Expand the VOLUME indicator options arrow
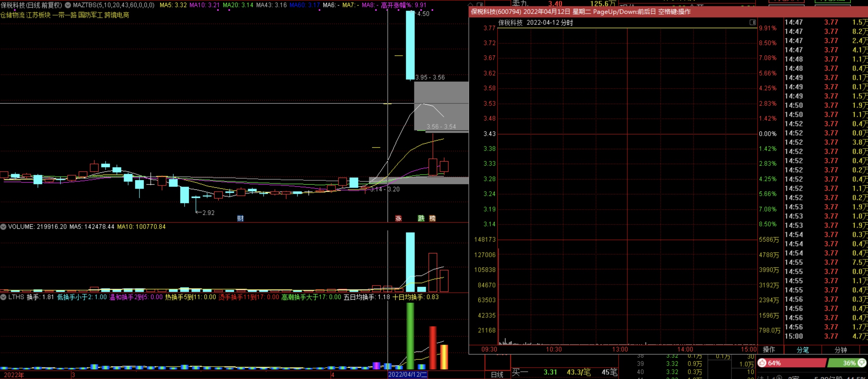 click(3, 227)
